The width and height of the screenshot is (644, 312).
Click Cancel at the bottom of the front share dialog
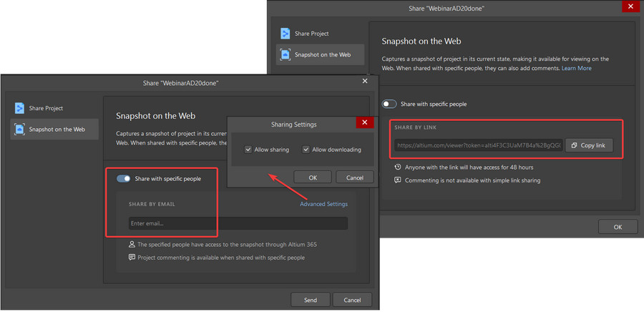(x=352, y=300)
